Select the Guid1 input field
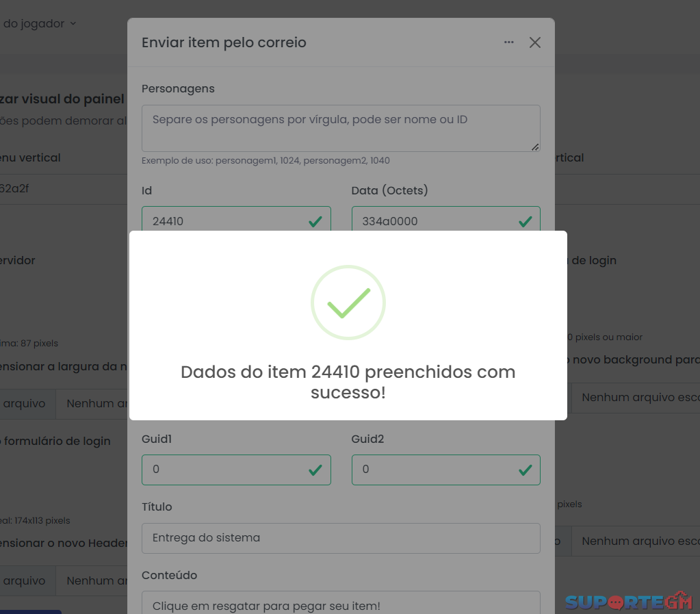Image resolution: width=700 pixels, height=614 pixels. tap(236, 470)
